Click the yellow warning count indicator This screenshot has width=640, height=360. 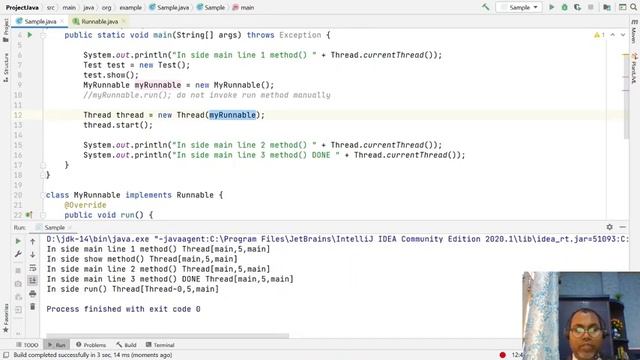tap(599, 35)
